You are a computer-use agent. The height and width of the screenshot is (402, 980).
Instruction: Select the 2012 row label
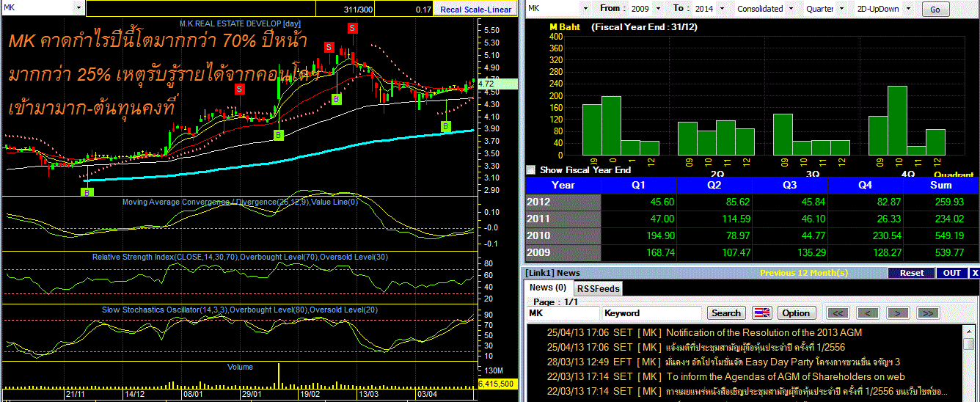[x=563, y=202]
